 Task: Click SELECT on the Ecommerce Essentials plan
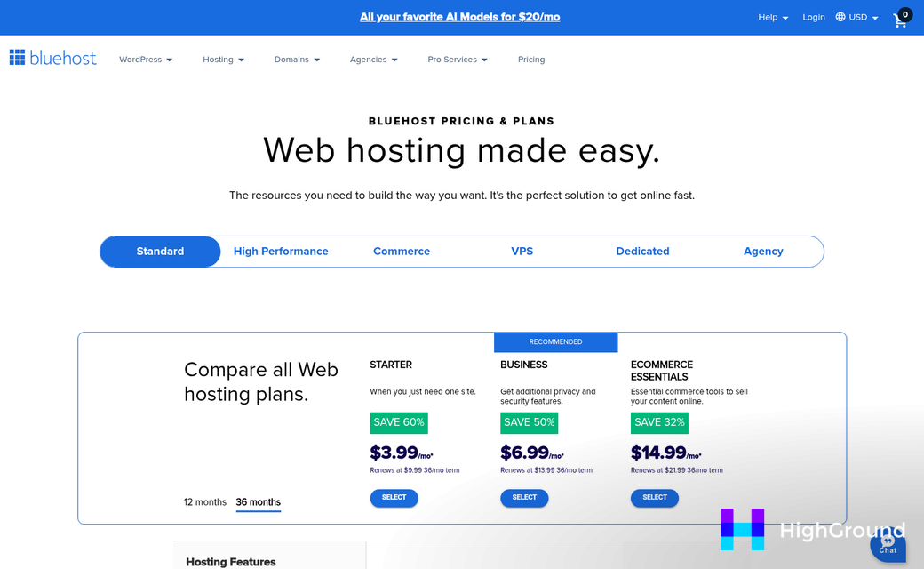(x=655, y=498)
